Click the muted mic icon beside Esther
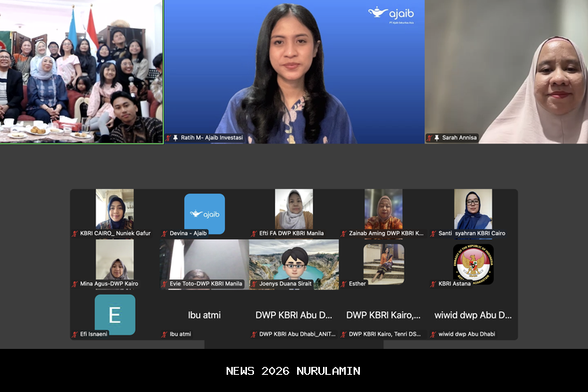Viewport: 588px width, 392px height. (343, 284)
